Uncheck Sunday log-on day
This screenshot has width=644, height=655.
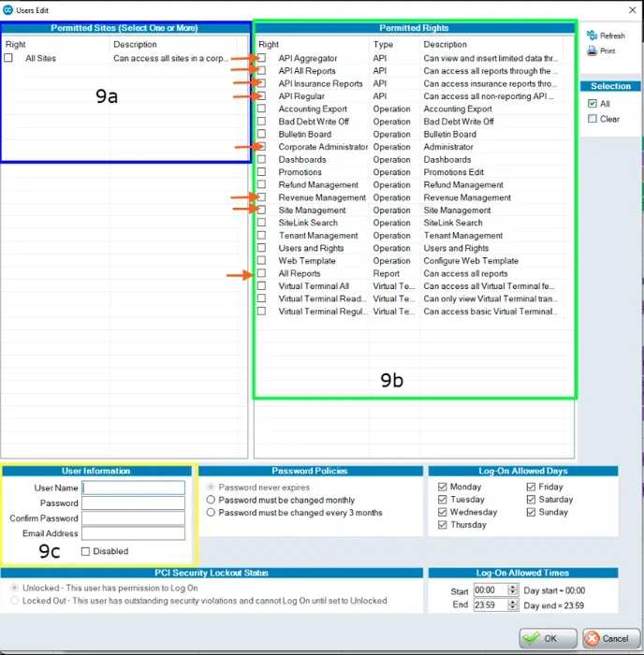(x=531, y=512)
